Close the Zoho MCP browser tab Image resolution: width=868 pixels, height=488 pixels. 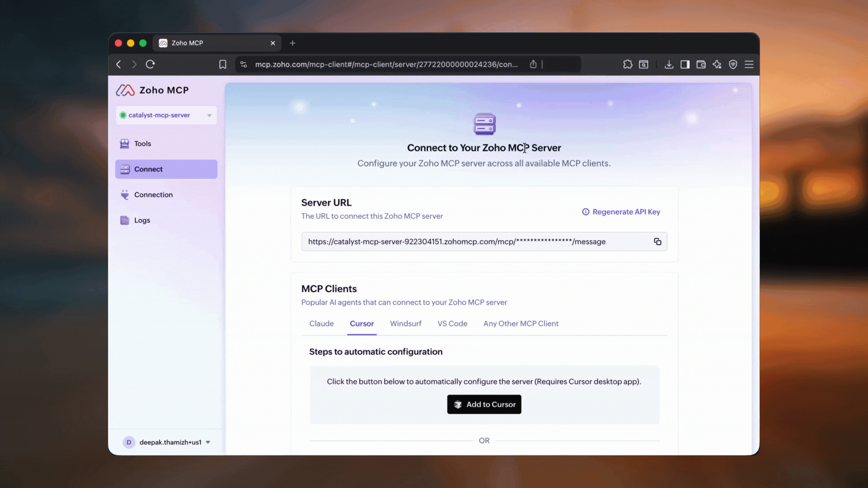click(273, 43)
